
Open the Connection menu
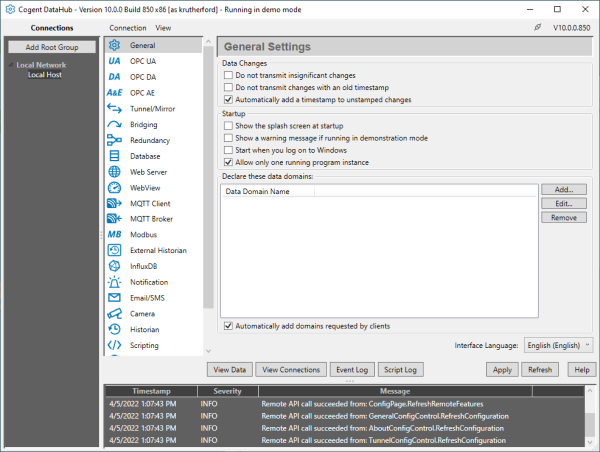coord(128,28)
